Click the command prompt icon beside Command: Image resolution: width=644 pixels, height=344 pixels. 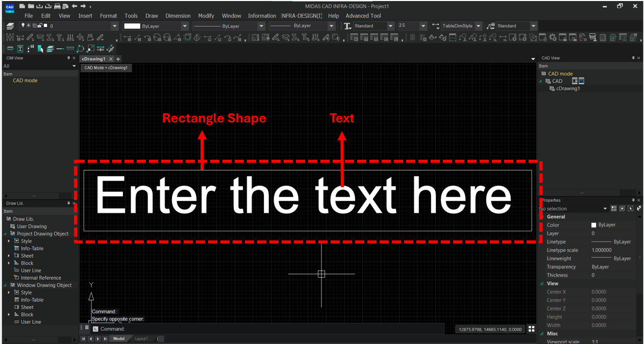coord(95,329)
